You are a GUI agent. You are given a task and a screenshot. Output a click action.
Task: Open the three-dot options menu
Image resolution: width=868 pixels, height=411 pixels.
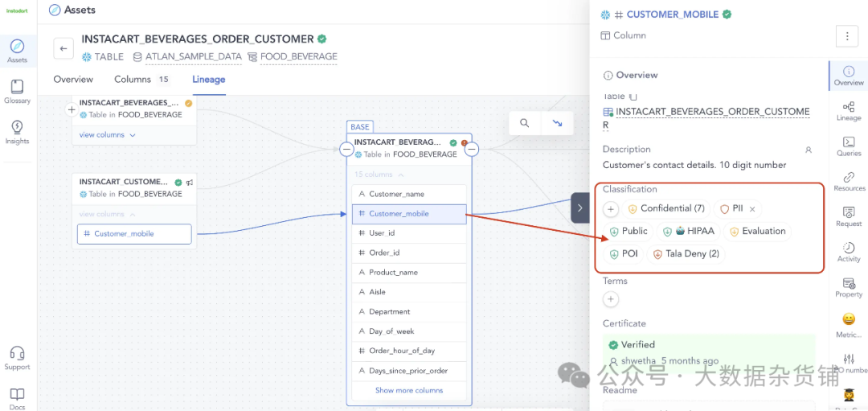point(847,36)
